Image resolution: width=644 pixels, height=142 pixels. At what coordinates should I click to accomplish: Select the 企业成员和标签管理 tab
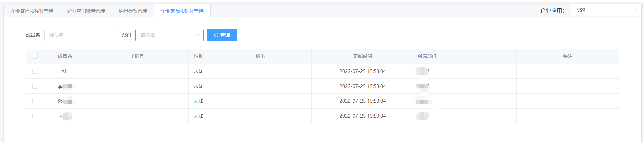point(182,11)
